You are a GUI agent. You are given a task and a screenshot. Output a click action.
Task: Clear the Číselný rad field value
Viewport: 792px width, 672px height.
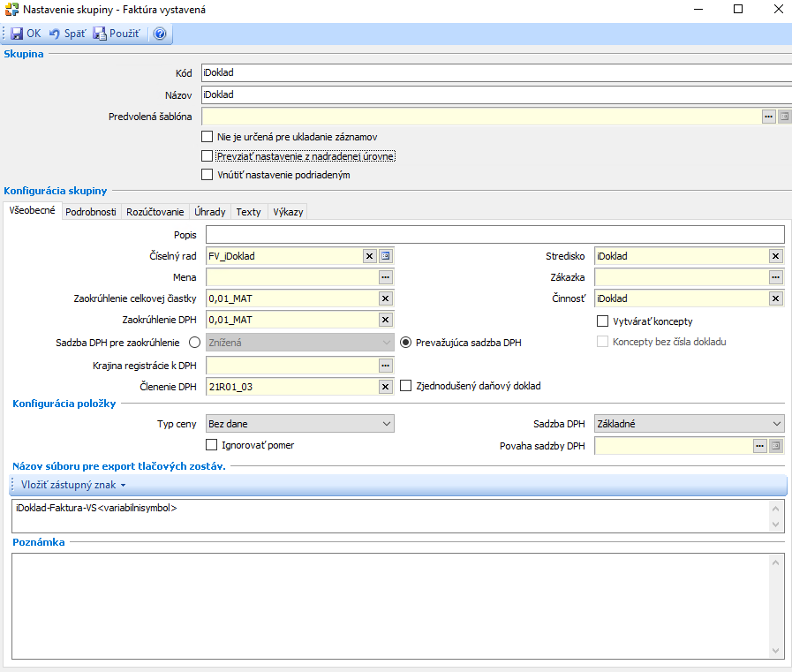point(370,256)
